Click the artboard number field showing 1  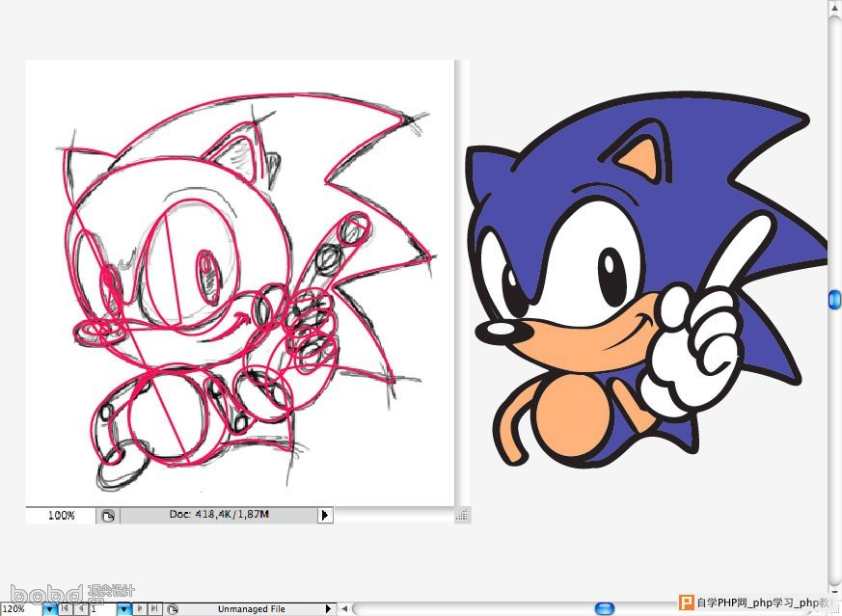tap(102, 609)
